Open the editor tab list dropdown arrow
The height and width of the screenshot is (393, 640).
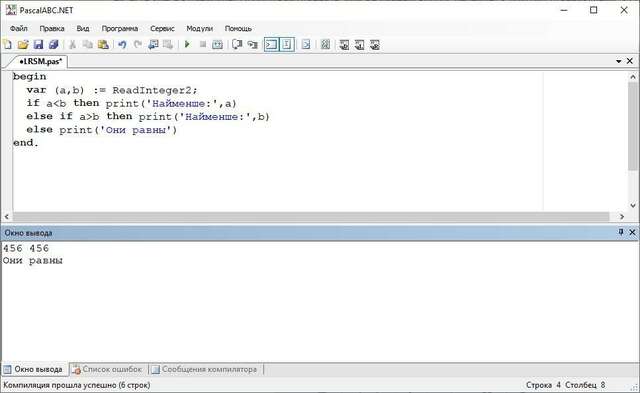(619, 61)
